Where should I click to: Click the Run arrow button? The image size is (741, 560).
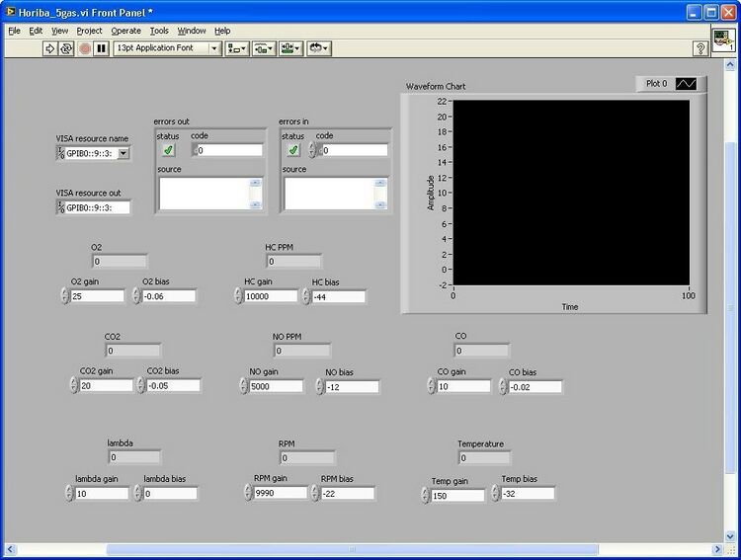[x=49, y=48]
